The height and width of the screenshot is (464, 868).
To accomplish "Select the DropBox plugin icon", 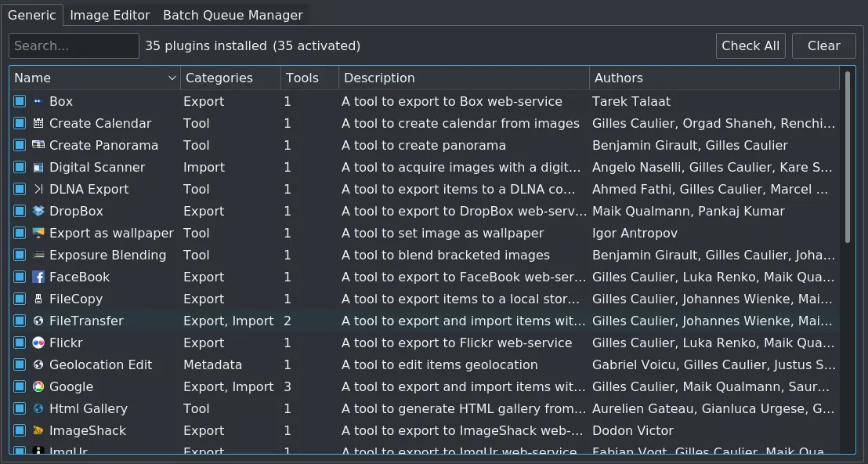I will click(x=39, y=211).
